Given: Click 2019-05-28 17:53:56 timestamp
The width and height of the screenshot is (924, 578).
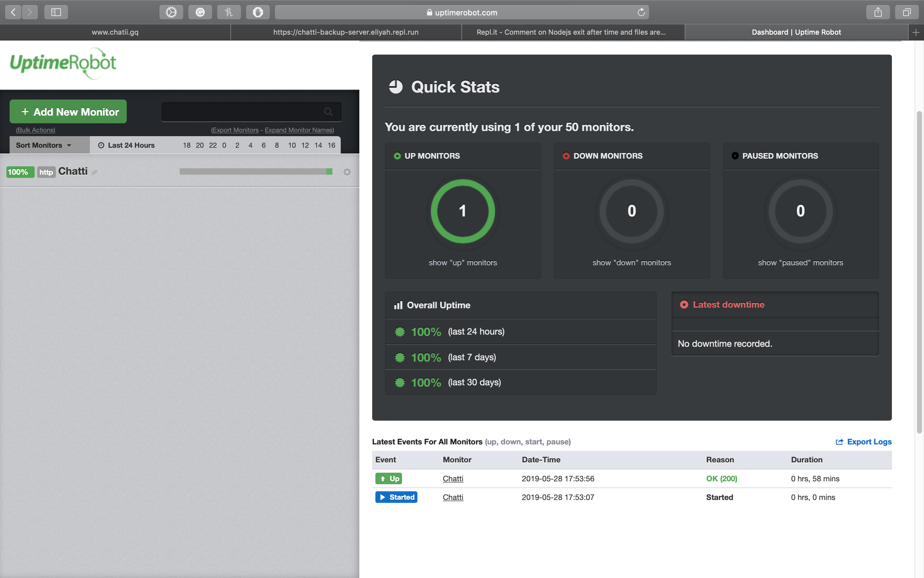Looking at the screenshot, I should tap(558, 478).
